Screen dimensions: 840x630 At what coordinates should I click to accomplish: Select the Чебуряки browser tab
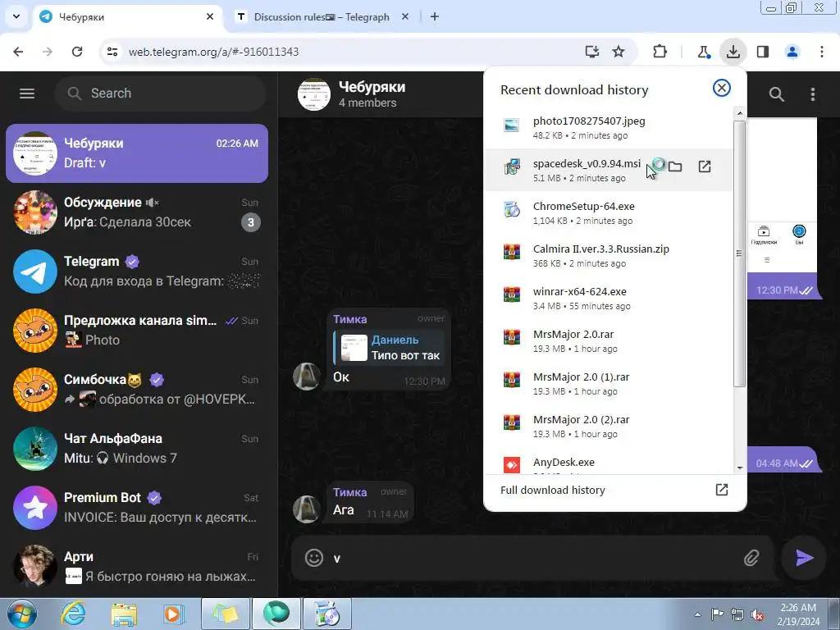[x=127, y=17]
